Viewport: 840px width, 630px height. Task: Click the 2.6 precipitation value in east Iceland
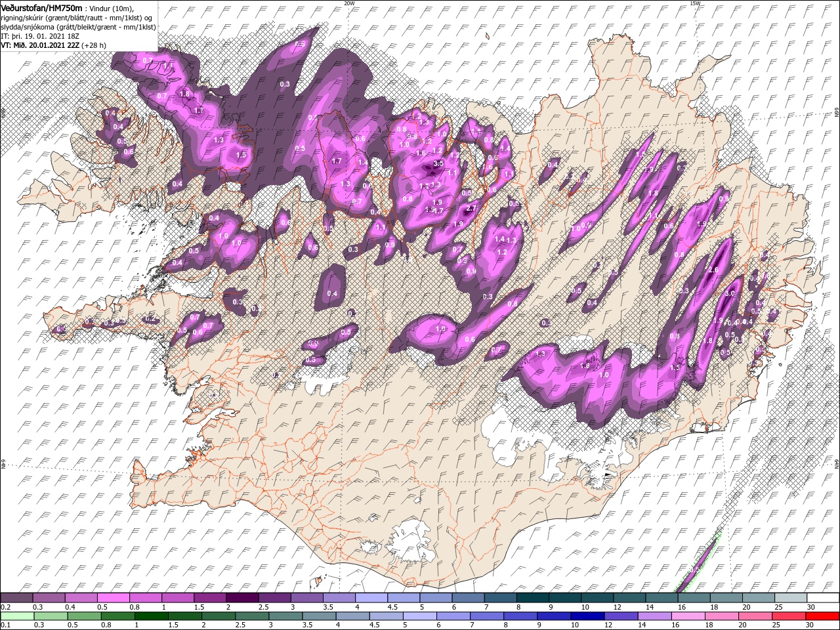tap(714, 270)
